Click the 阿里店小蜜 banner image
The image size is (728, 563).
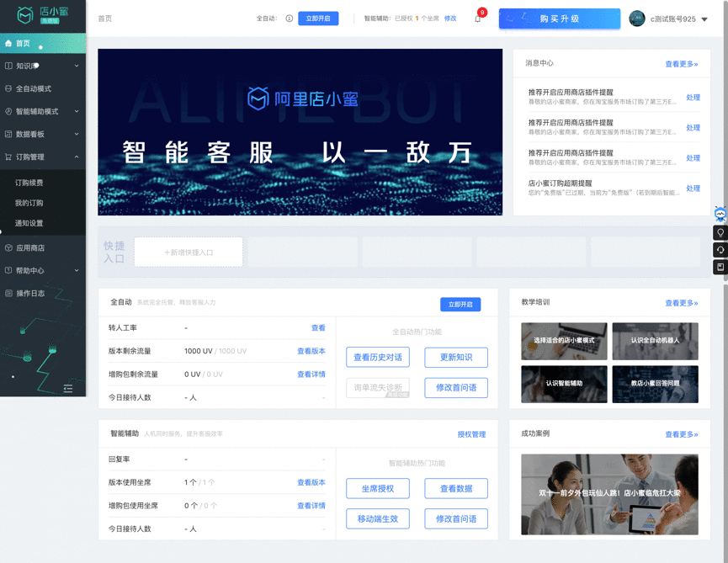coord(300,132)
